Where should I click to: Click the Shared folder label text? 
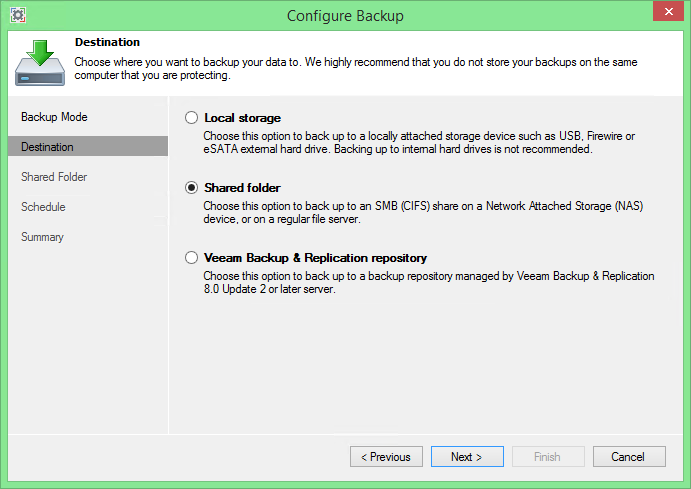242,188
